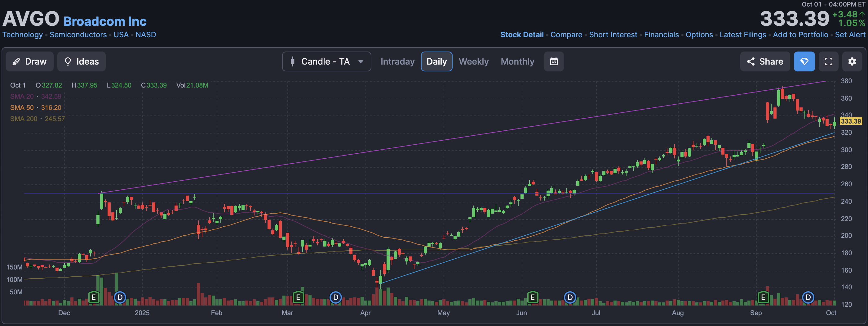Screen dimensions: 868x326
Task: Toggle fullscreen chart icon
Action: point(828,61)
